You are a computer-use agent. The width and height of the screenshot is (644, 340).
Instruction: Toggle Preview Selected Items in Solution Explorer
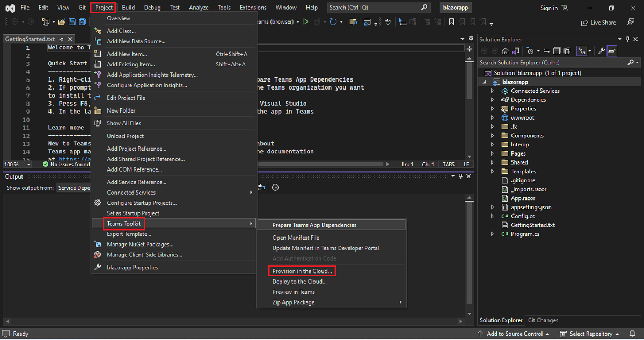[x=612, y=51]
